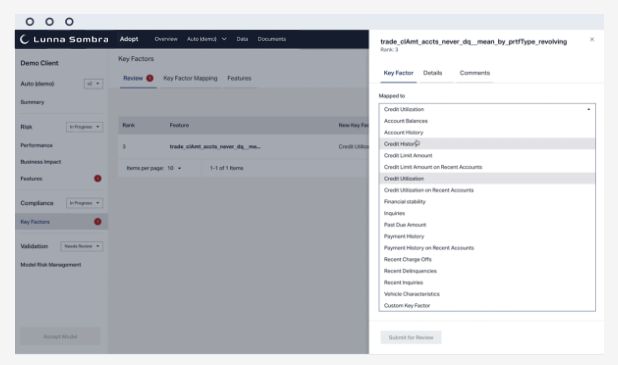Image resolution: width=618 pixels, height=365 pixels.
Task: Open Model Risk Management in the sidebar
Action: [50, 265]
